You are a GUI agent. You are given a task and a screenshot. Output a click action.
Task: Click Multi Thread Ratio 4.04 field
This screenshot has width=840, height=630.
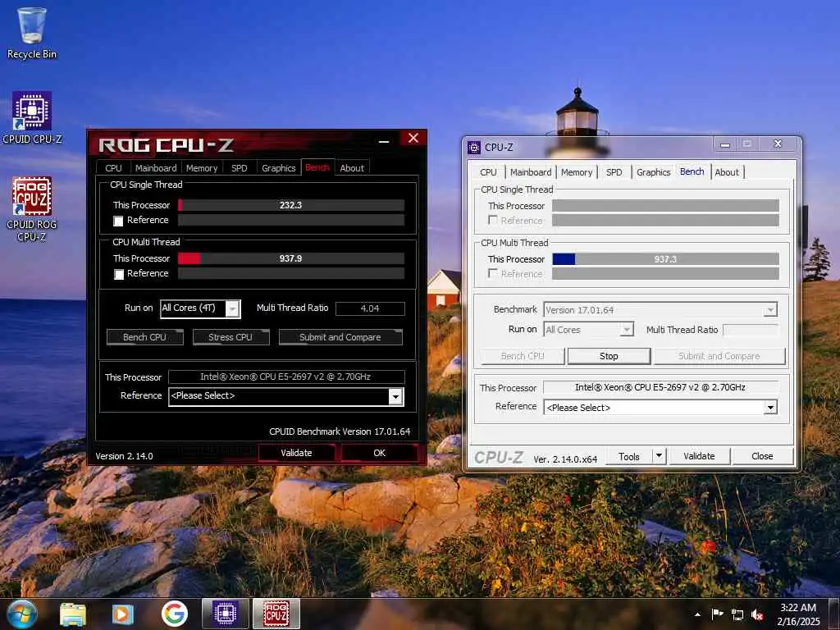click(x=370, y=308)
